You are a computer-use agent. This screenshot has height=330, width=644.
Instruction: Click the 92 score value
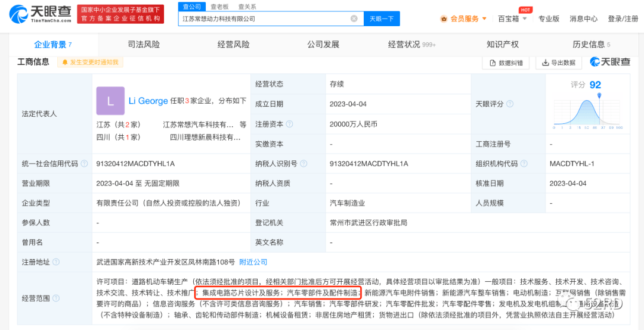(x=595, y=85)
